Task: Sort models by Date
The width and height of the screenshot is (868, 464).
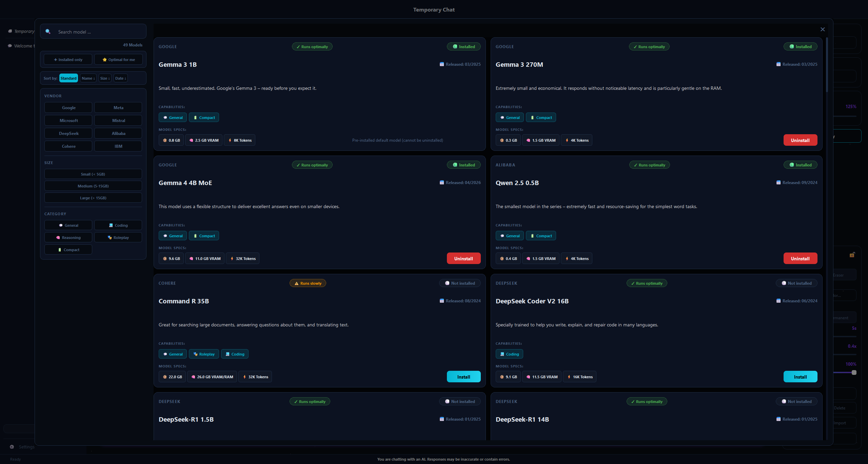Action: click(x=121, y=78)
